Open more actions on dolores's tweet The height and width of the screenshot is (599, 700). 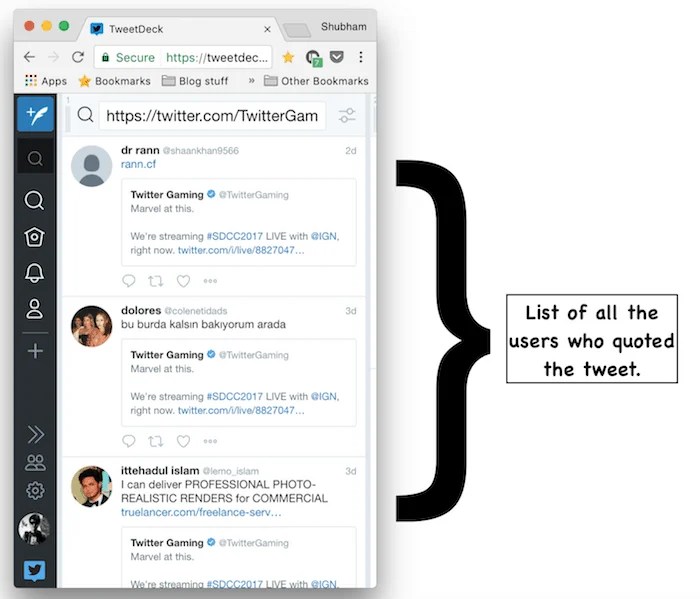pyautogui.click(x=210, y=441)
